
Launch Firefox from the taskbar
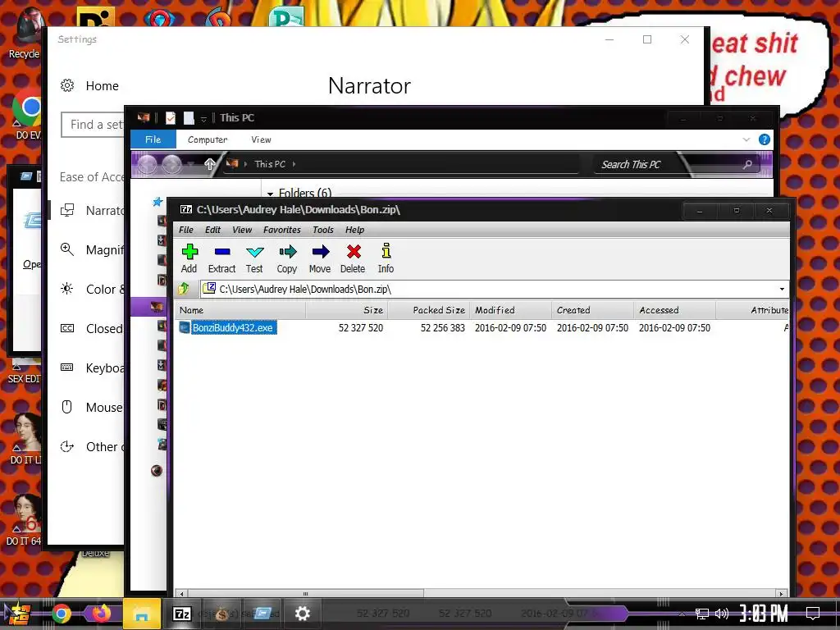point(101,614)
